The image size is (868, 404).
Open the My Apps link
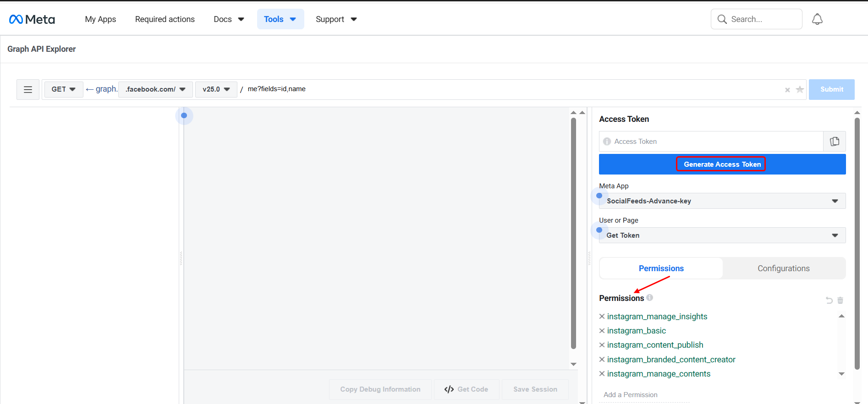[x=100, y=19]
